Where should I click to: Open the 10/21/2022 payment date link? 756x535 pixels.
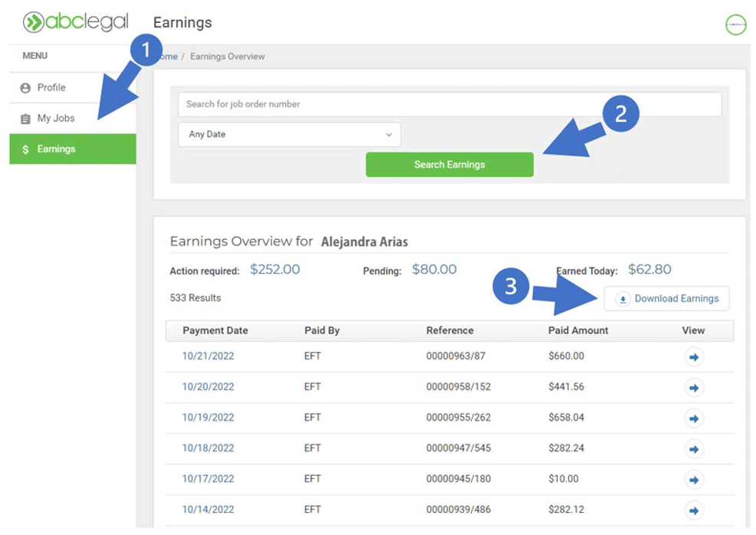(208, 356)
